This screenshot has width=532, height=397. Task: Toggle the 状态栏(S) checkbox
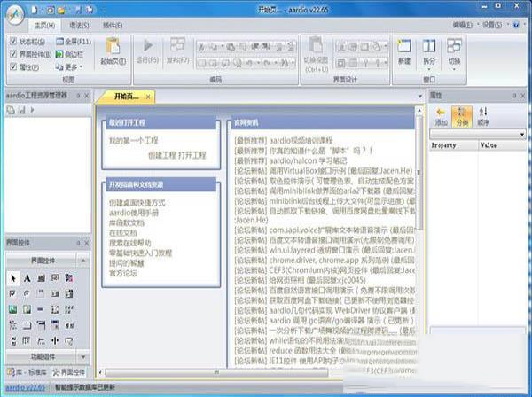(x=12, y=42)
